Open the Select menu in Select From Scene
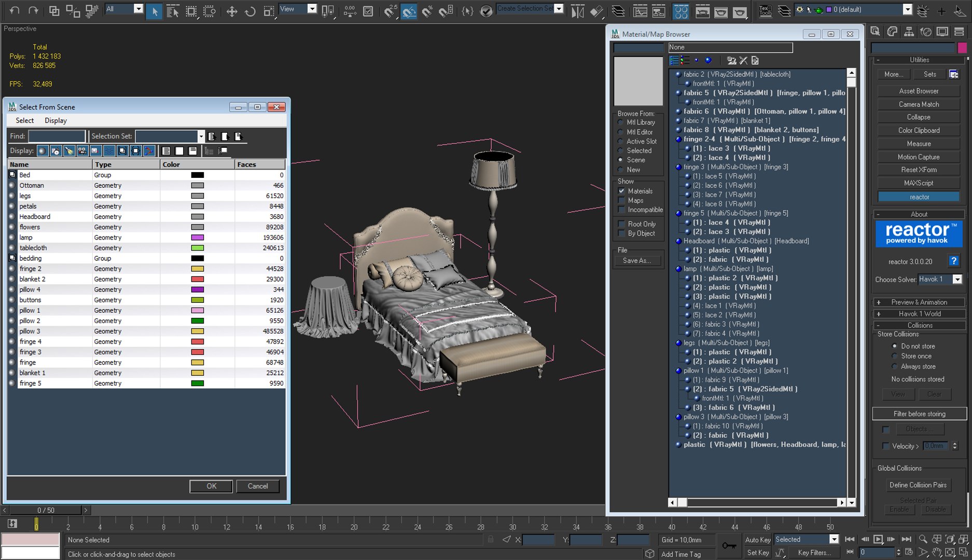 [x=24, y=120]
